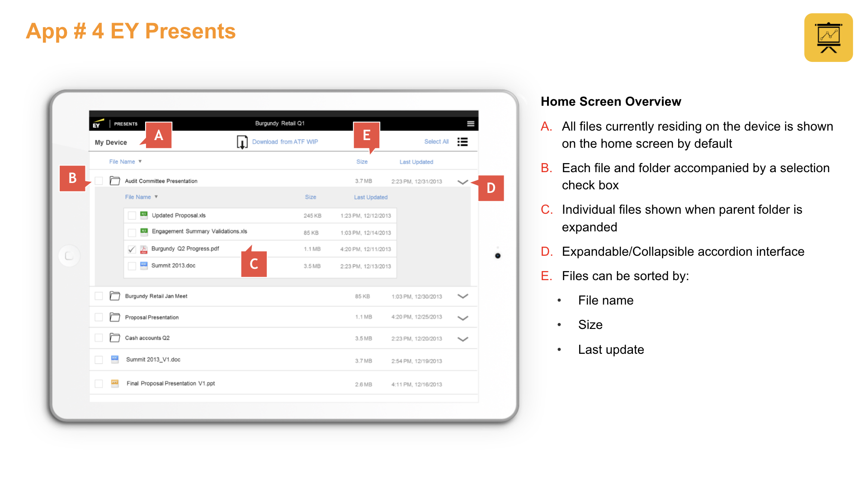Screen dimensions: 868x488
Task: Check the Audit Committee Presentation checkbox
Action: coord(99,181)
